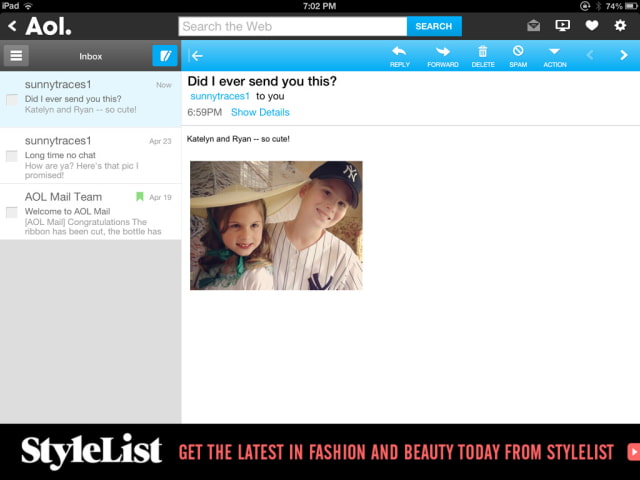The height and width of the screenshot is (480, 640).
Task: Go to previous message arrow
Action: point(590,55)
